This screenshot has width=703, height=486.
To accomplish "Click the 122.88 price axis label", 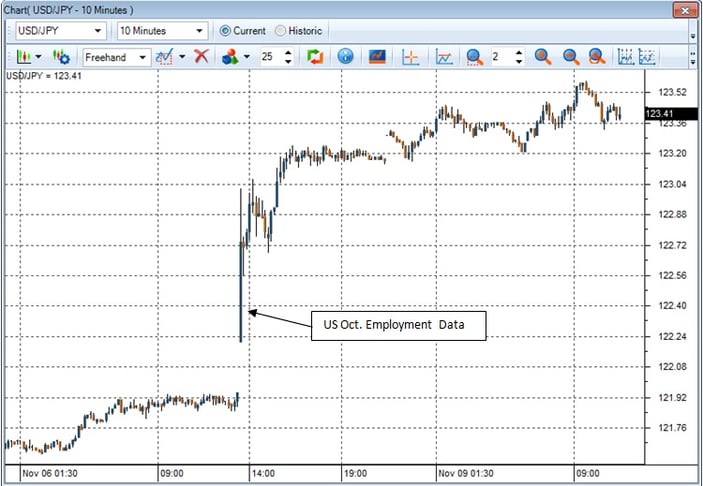I will pyautogui.click(x=672, y=214).
